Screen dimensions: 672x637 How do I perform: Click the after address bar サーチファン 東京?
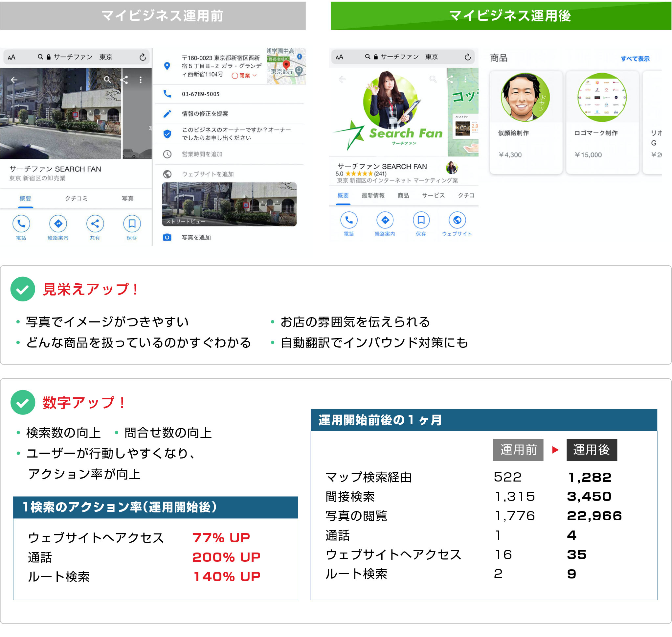click(404, 57)
